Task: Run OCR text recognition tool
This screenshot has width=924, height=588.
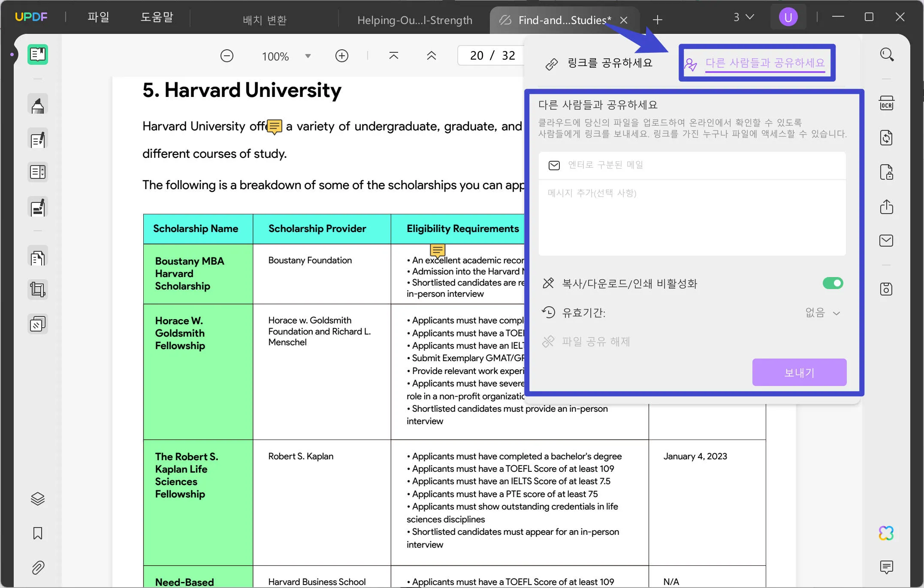Action: click(x=886, y=103)
